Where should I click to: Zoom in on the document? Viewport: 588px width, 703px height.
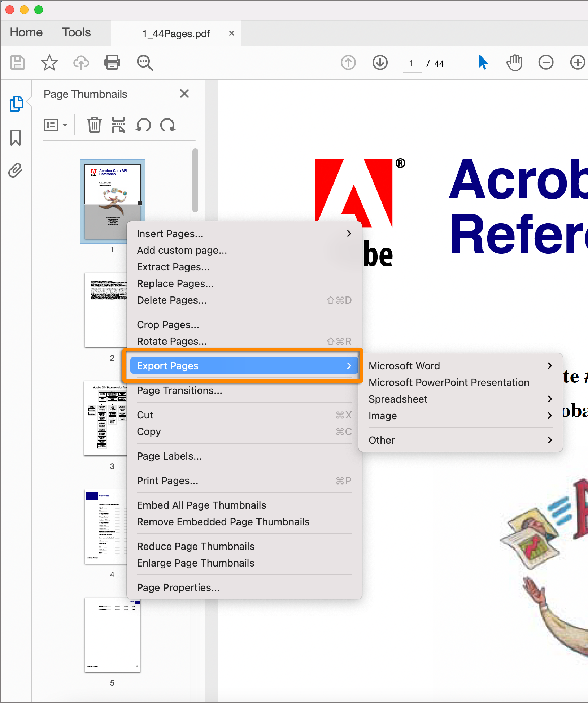point(576,62)
